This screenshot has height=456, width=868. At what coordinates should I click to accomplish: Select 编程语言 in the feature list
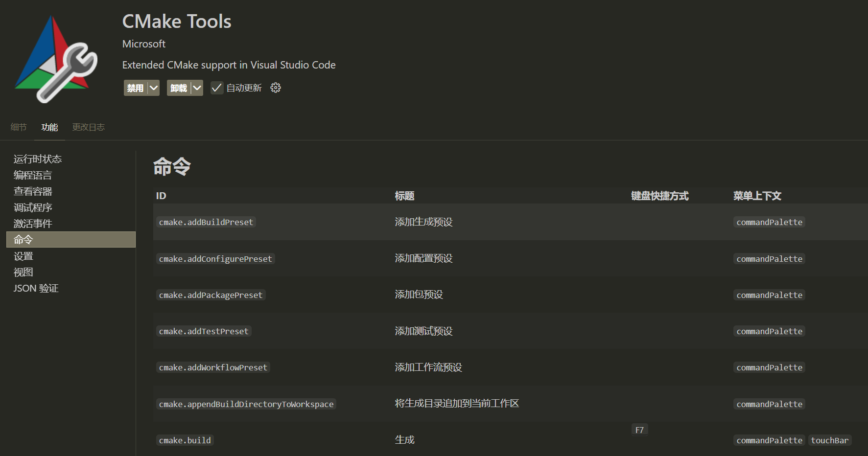[x=33, y=175]
